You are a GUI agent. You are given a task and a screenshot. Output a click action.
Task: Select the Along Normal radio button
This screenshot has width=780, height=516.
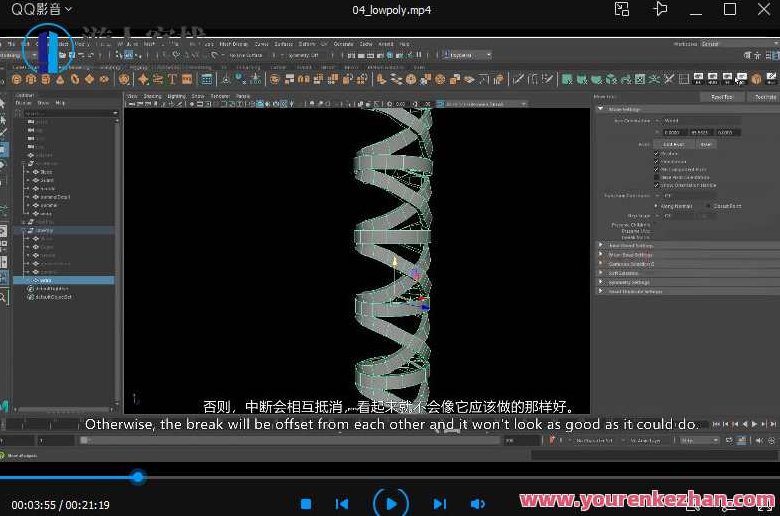pos(656,206)
